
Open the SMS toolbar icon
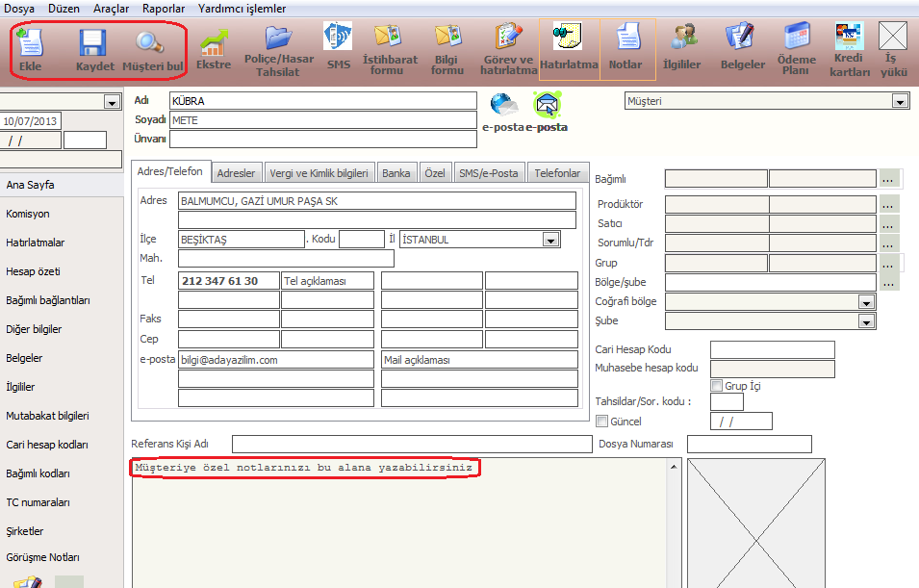pos(338,37)
